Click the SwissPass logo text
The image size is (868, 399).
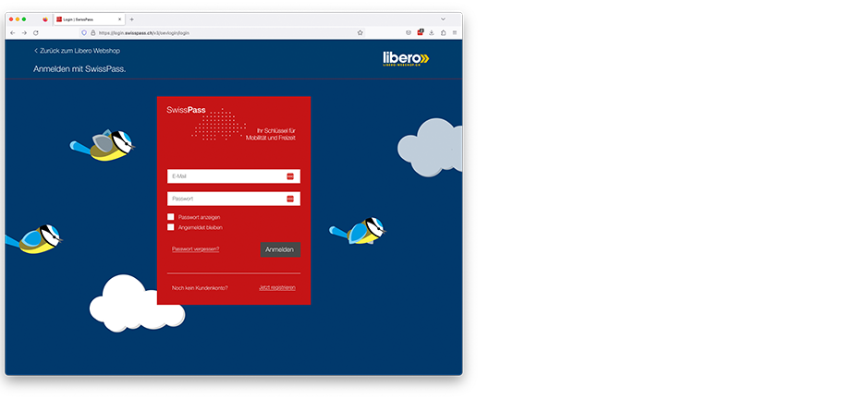[x=186, y=110]
